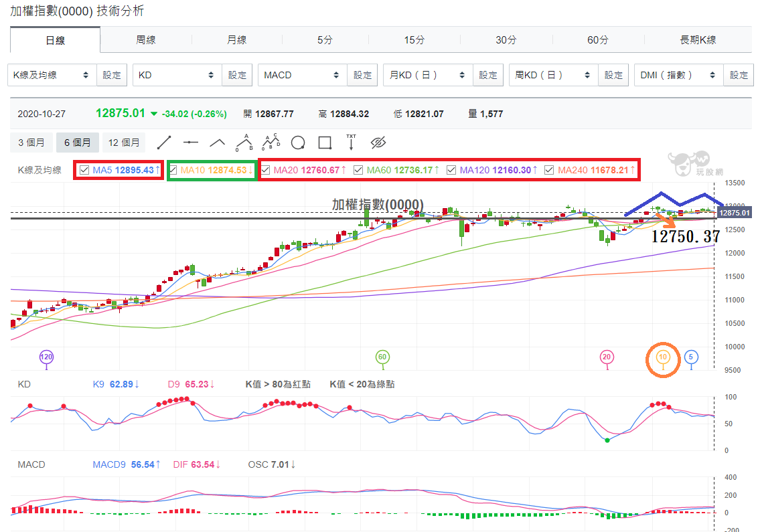The height and width of the screenshot is (532, 760).
Task: Expand the MACD indicator dropdown
Action: pos(303,75)
